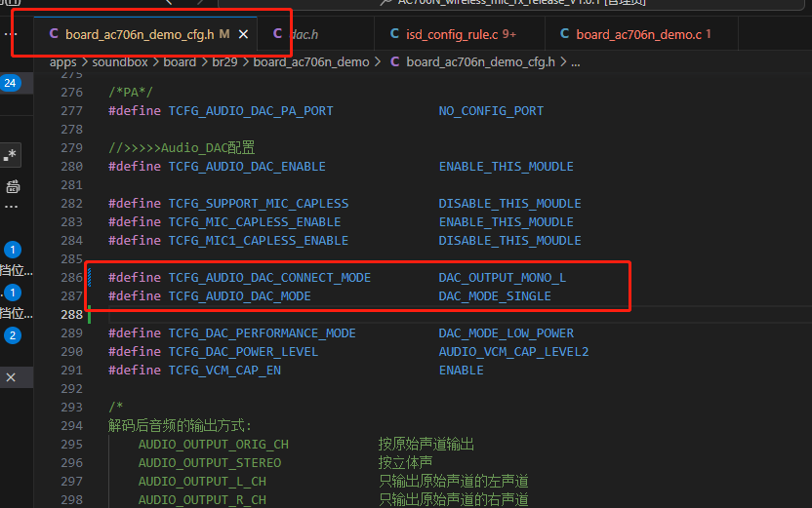812x508 pixels.
Task: Click the Replace All icon in search sidebar
Action: tap(13, 186)
